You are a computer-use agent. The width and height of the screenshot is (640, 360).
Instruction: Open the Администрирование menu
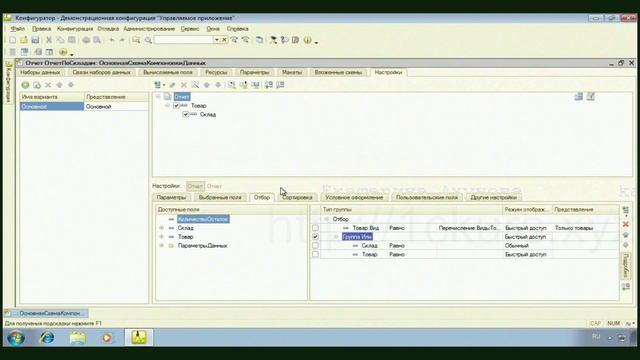149,29
